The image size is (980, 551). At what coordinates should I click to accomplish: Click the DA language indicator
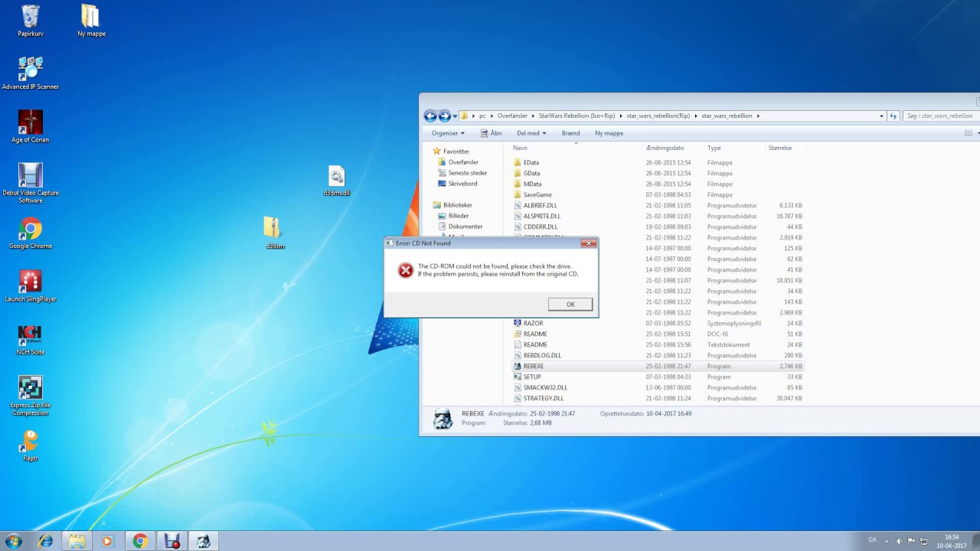872,540
